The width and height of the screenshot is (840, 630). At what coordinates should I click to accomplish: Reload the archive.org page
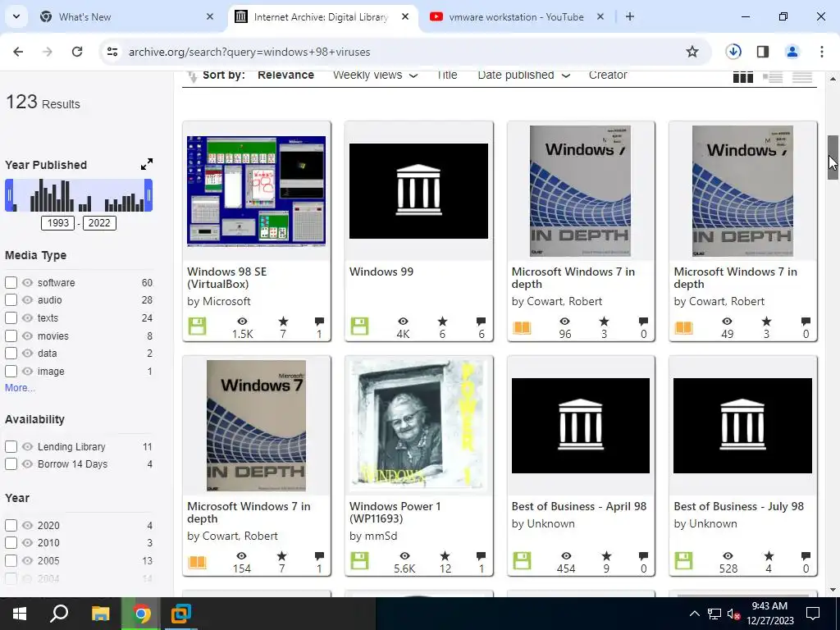77,52
